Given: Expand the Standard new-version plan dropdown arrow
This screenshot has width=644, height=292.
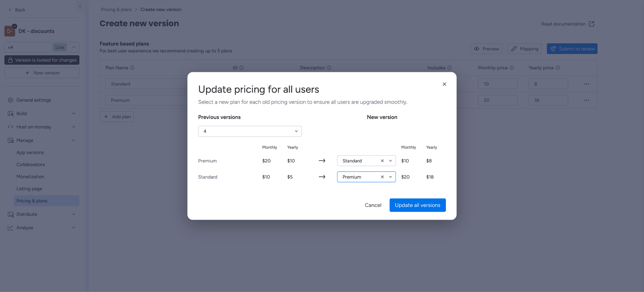Looking at the screenshot, I should pyautogui.click(x=391, y=161).
